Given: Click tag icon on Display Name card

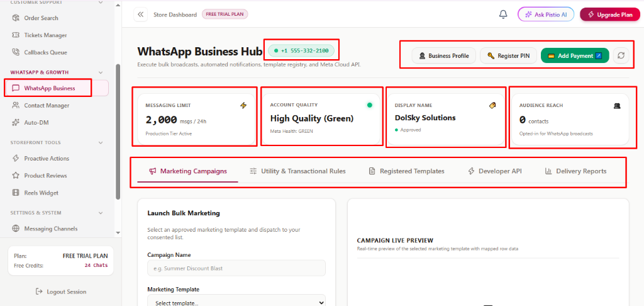Looking at the screenshot, I should click(x=492, y=106).
